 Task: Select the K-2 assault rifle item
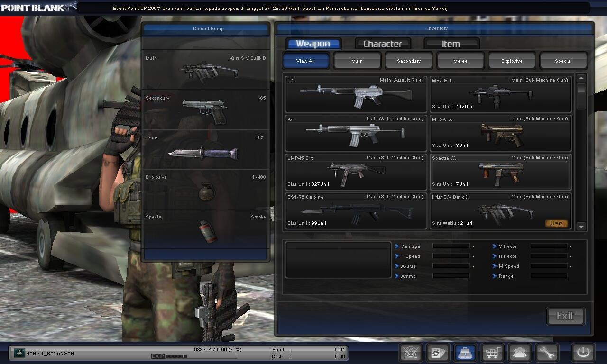click(356, 94)
